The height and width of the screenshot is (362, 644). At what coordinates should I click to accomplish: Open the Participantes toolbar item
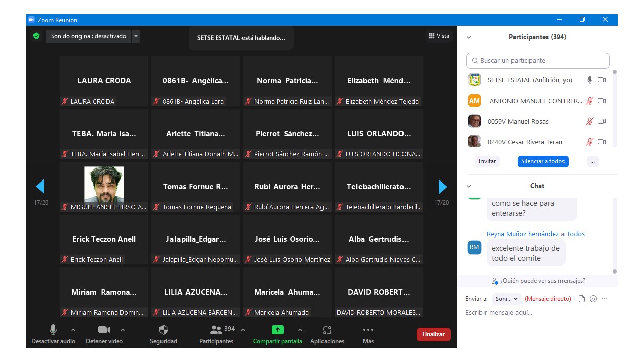click(216, 330)
